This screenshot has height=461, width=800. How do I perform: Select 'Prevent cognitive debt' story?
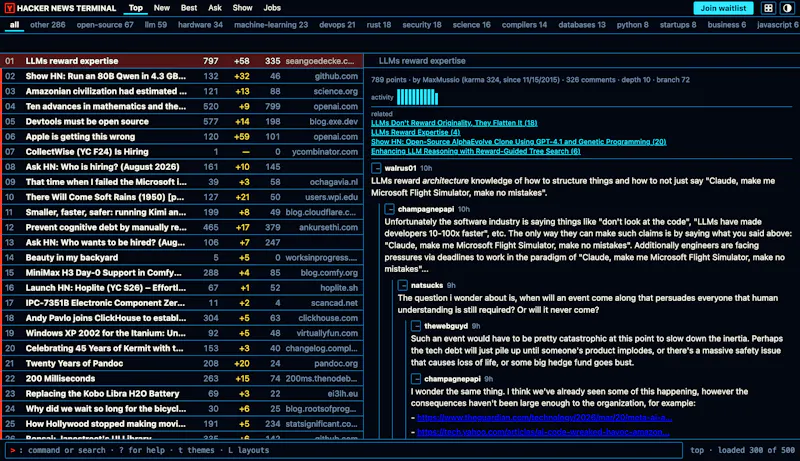(x=183, y=227)
